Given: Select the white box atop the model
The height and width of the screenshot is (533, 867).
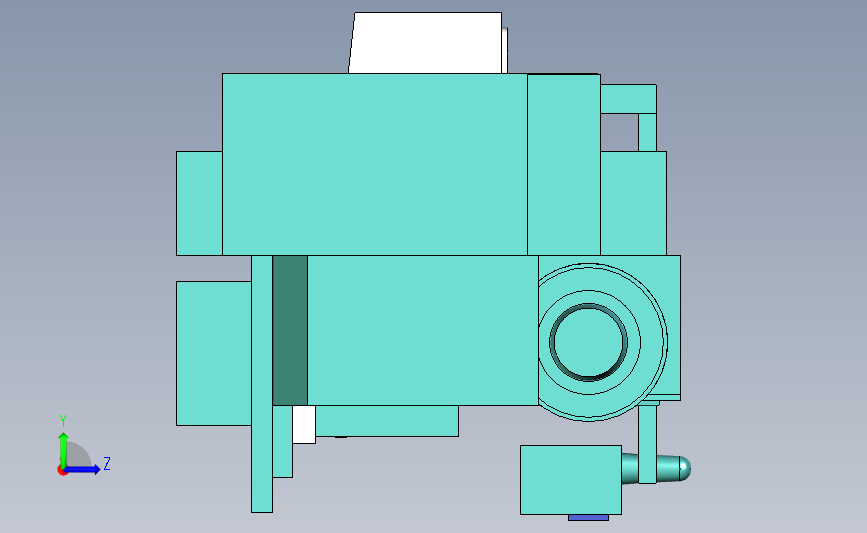Looking at the screenshot, I should coord(426,43).
